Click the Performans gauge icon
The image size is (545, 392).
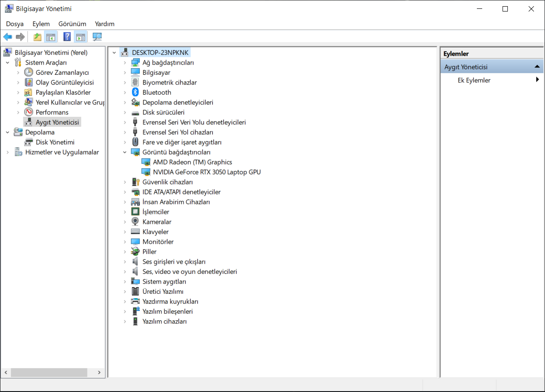(28, 112)
